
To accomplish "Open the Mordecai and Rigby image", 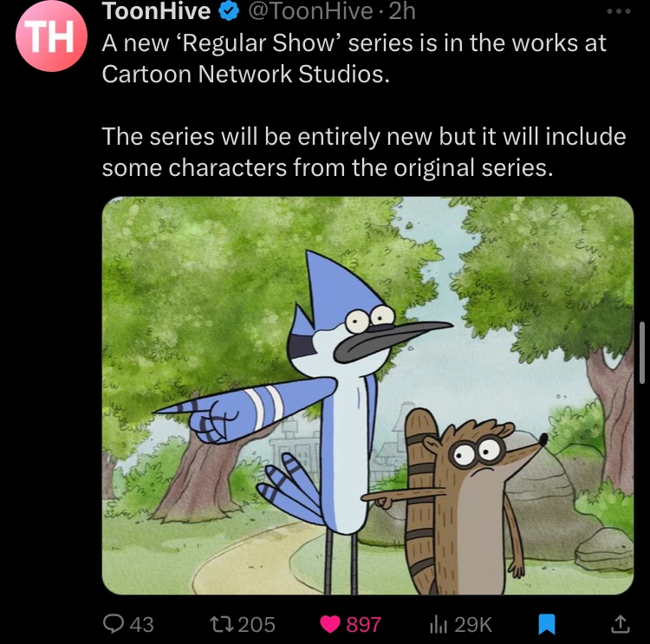I will point(367,395).
